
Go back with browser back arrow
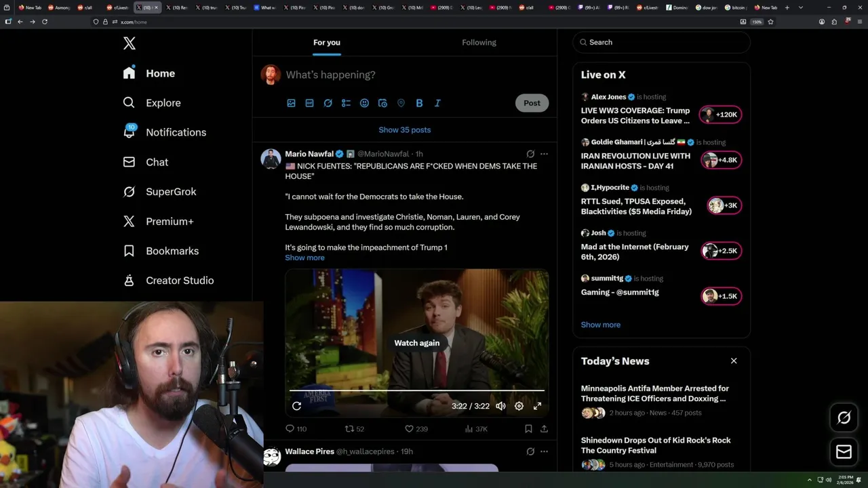[x=20, y=22]
